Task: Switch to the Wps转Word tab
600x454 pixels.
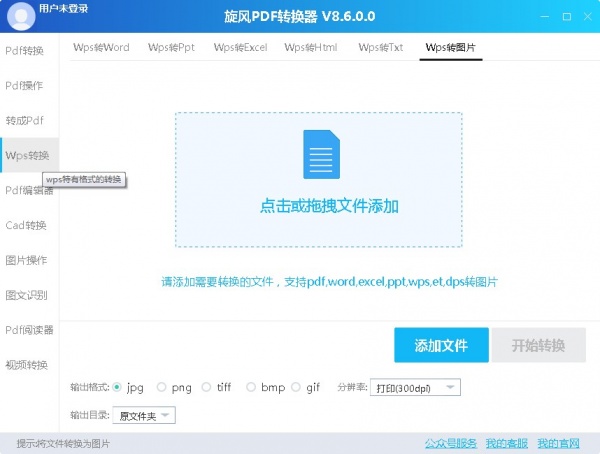Action: 101,47
